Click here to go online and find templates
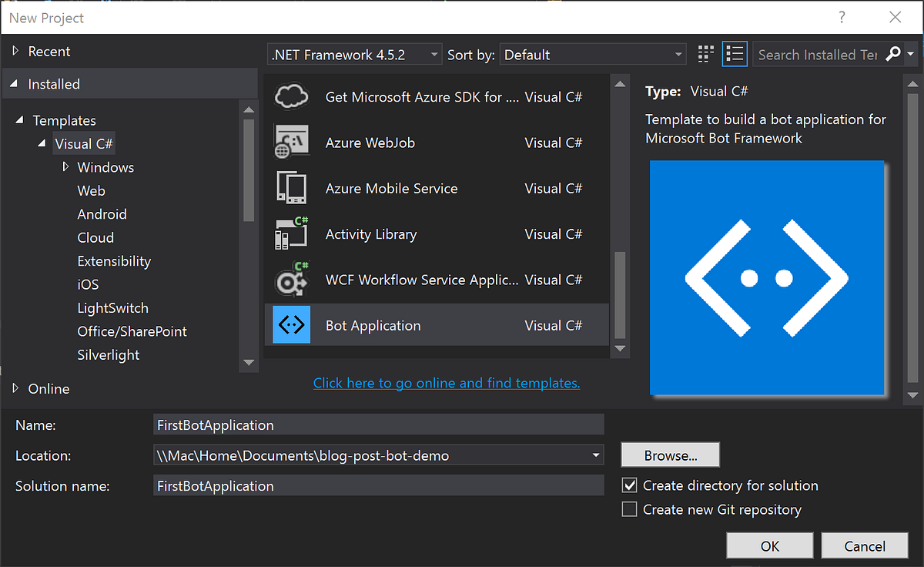924x567 pixels. click(447, 382)
